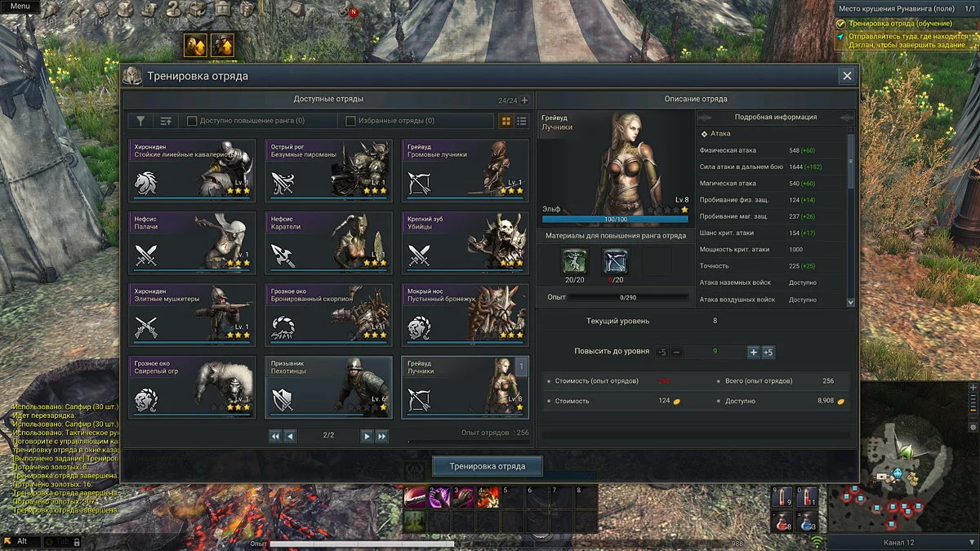
Task: Increase target level by 5
Action: coord(768,352)
